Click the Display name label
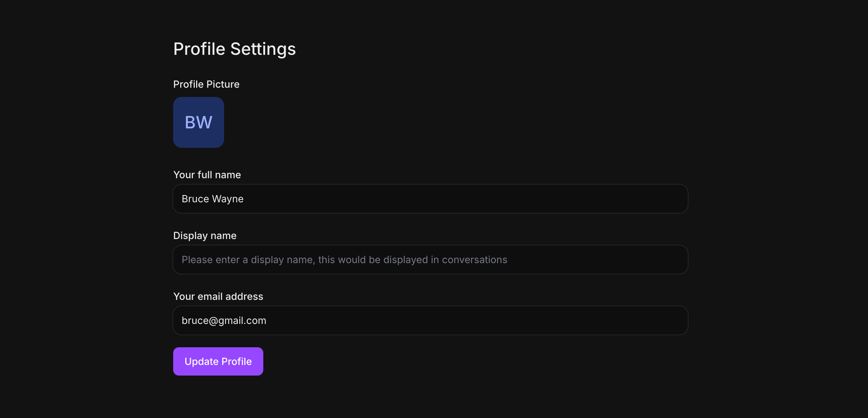 click(205, 236)
